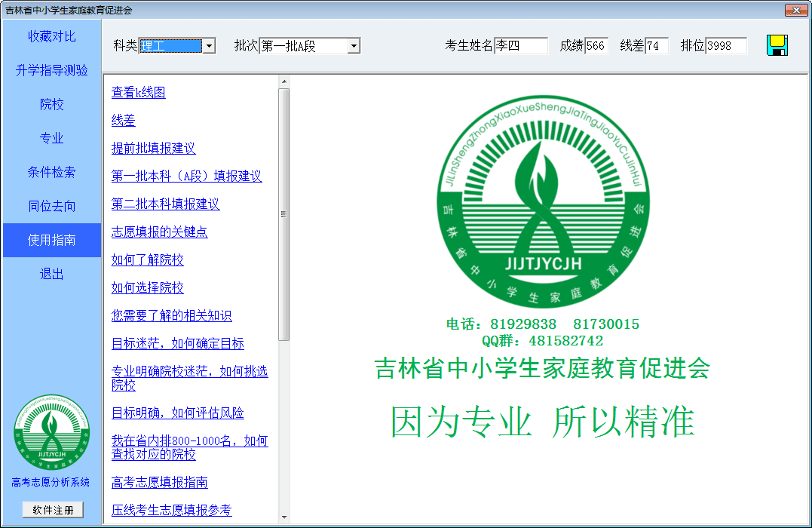Screen dimensions: 812x528
Task: Click the floppy disk save icon
Action: click(777, 45)
